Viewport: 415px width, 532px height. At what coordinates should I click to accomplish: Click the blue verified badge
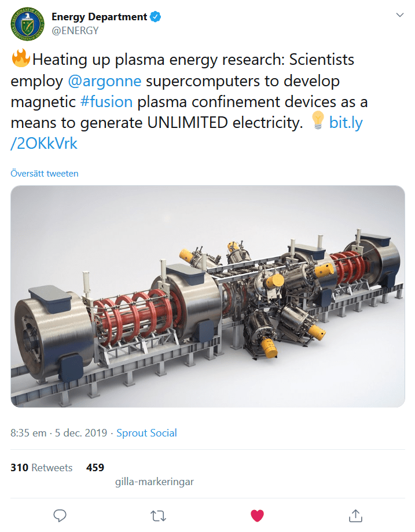point(156,17)
